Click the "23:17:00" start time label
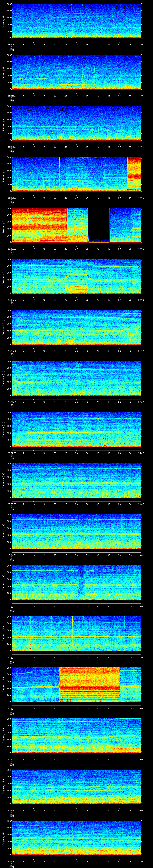The height and width of the screenshot is (868, 153). click(x=12, y=197)
